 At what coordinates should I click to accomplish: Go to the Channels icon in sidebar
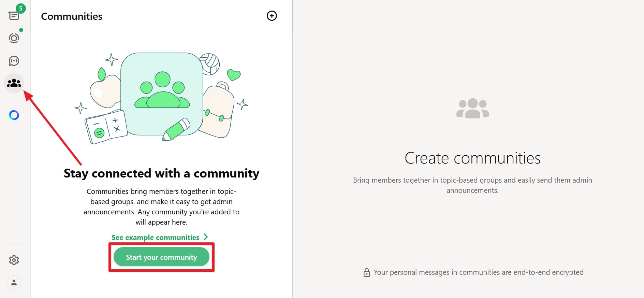click(x=14, y=61)
